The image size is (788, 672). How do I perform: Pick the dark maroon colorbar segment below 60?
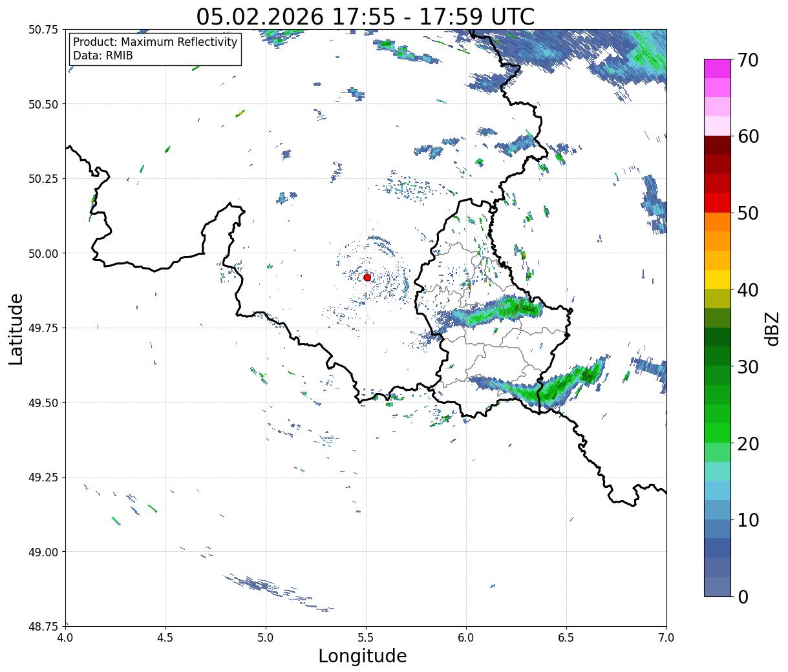click(718, 145)
